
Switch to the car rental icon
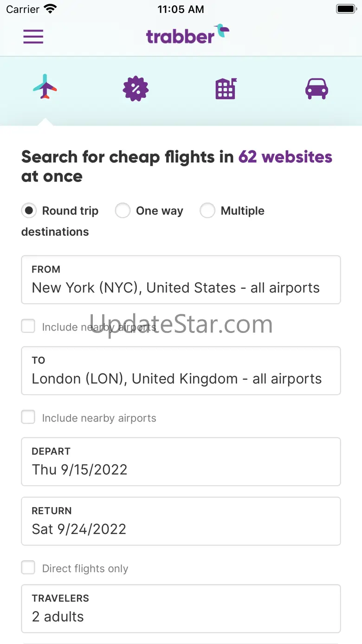(317, 88)
